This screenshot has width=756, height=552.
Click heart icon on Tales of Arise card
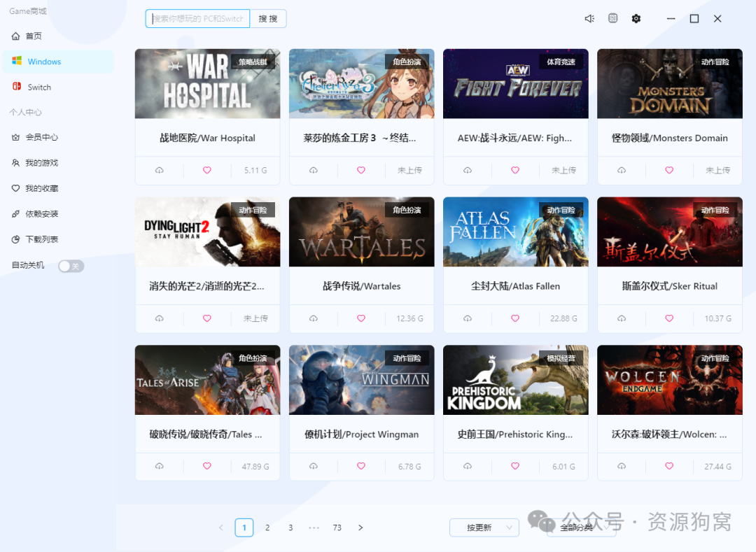[206, 466]
